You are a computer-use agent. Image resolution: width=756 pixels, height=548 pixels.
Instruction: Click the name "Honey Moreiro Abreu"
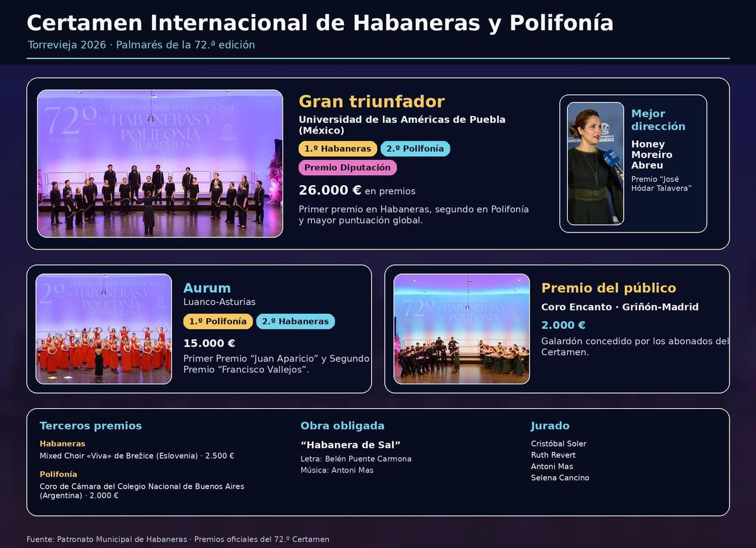click(x=652, y=154)
